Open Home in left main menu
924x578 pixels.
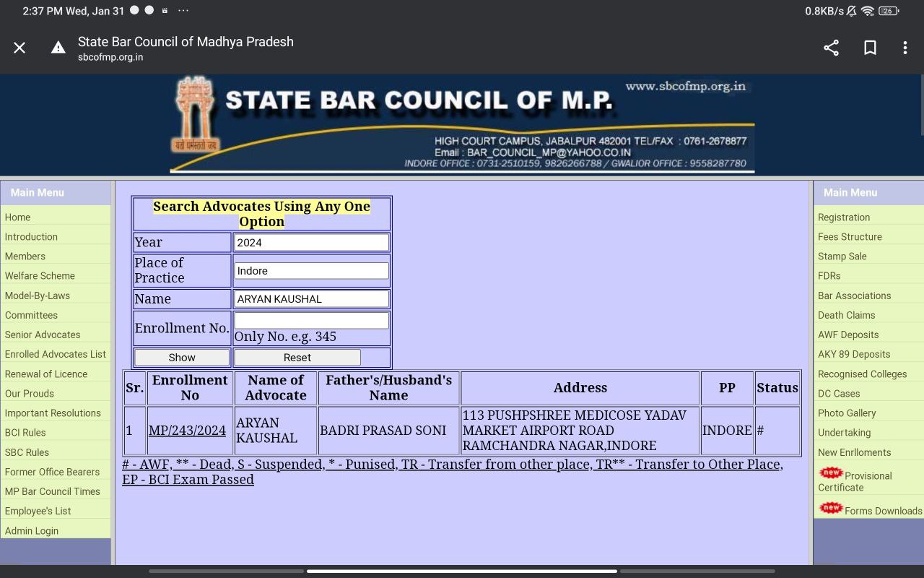17,217
